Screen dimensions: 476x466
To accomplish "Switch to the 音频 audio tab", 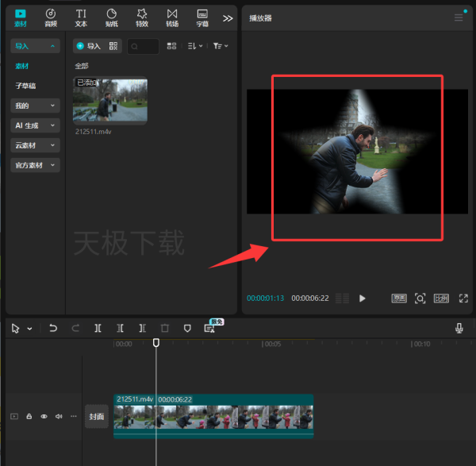I will point(51,18).
